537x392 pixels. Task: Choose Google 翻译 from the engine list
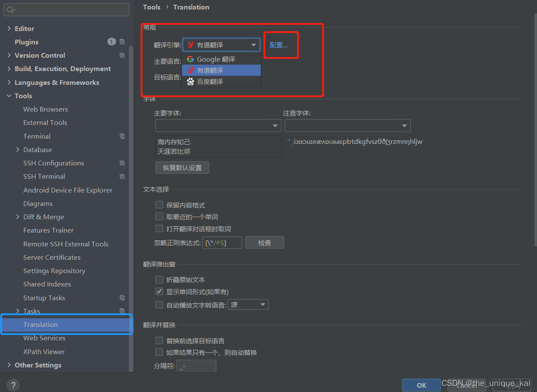click(x=222, y=59)
